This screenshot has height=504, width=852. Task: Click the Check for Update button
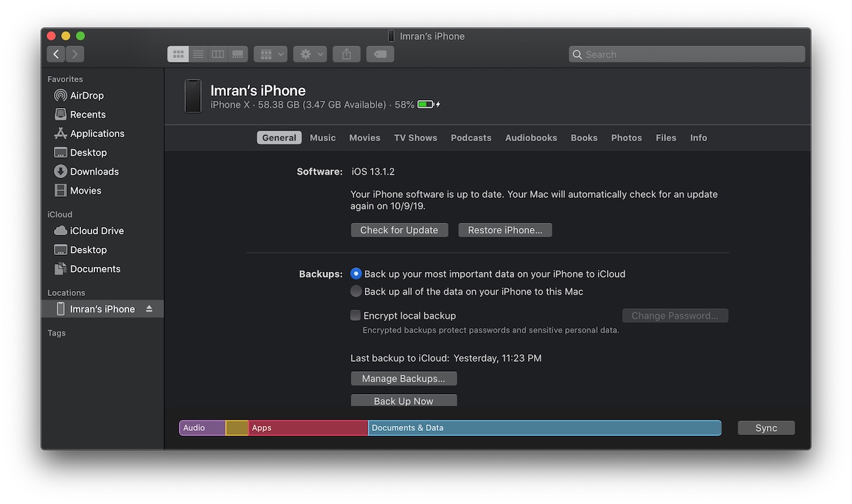click(x=399, y=229)
